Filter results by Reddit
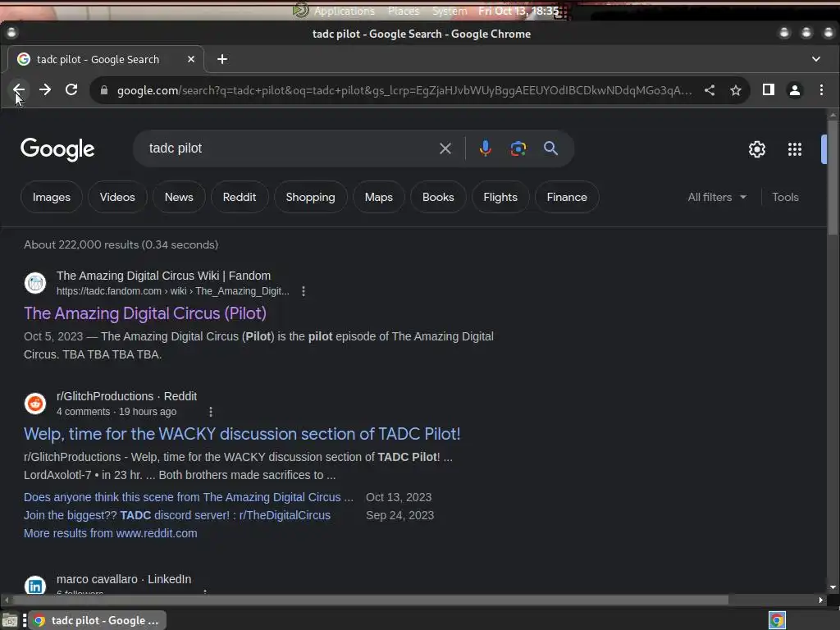840x630 pixels. (240, 197)
